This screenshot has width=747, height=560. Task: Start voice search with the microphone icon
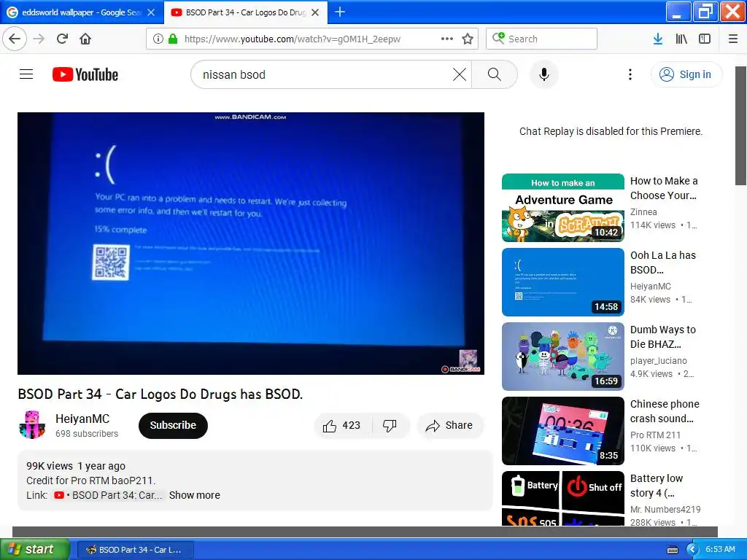[544, 74]
